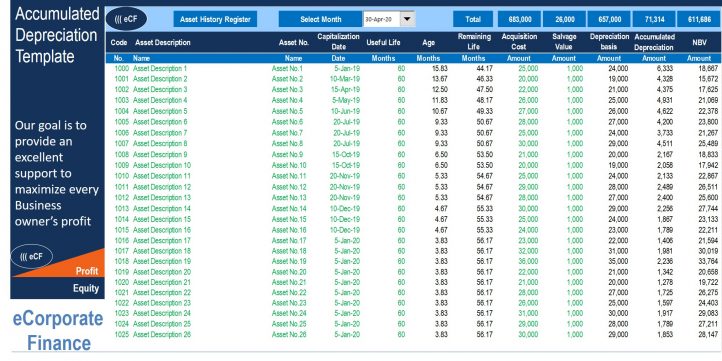
Task: Click the Accumulated Depreciation column header
Action: (654, 42)
